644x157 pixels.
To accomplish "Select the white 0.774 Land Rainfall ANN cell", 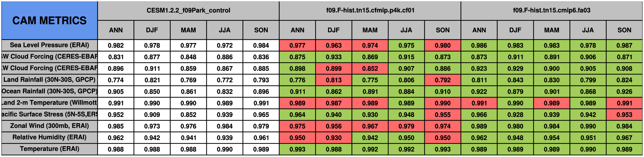I will [116, 80].
